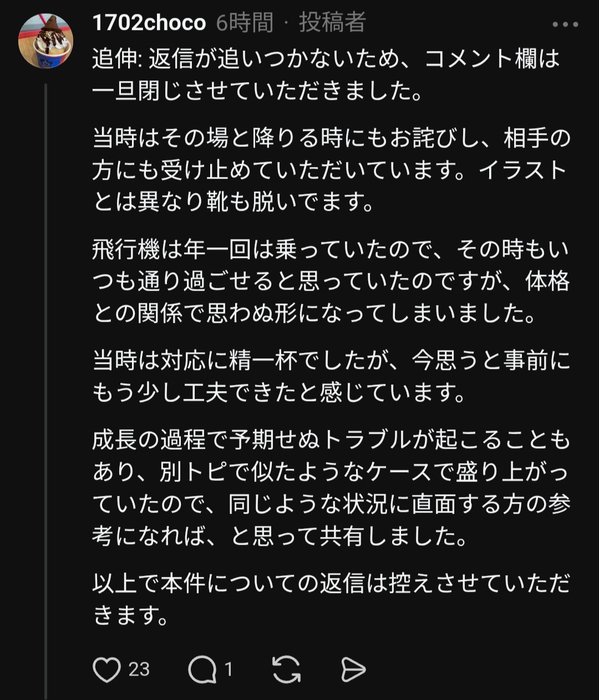The image size is (599, 700).
Task: Tap the paragraph starting 飛行機は年一回
Action: pos(331,282)
